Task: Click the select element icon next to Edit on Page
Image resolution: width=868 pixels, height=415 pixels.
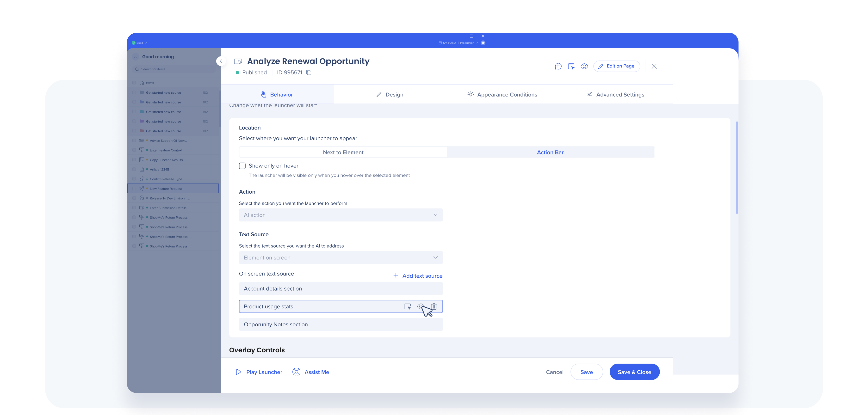Action: click(x=571, y=66)
